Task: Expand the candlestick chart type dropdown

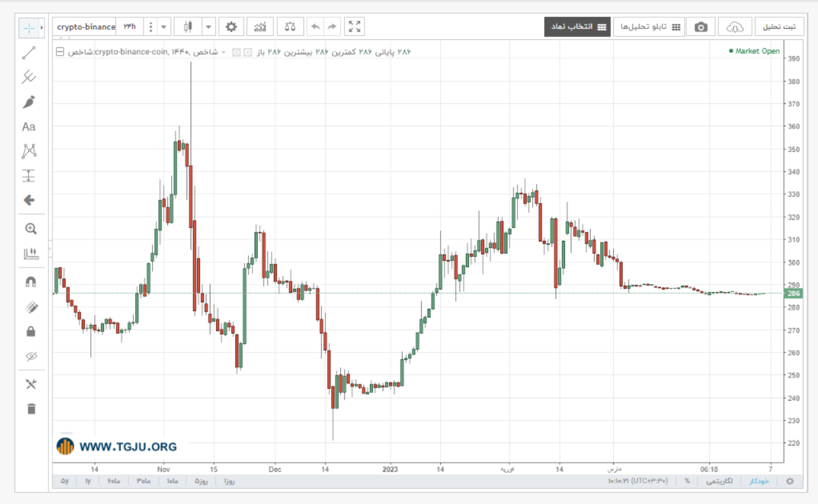Action: pos(208,27)
